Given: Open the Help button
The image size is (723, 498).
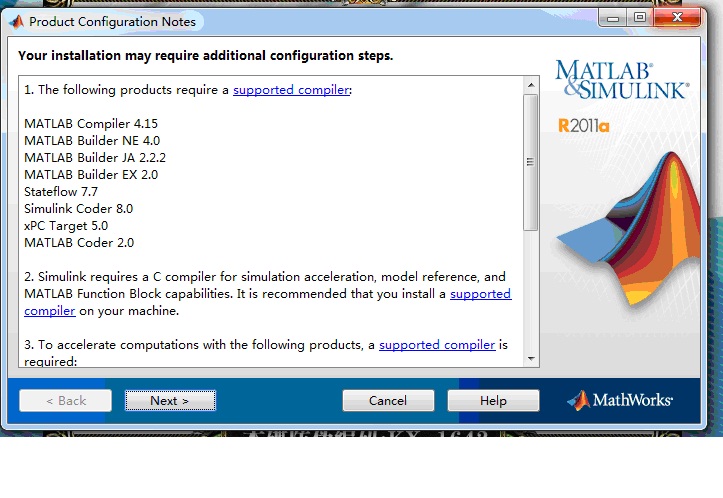Looking at the screenshot, I should point(493,400).
